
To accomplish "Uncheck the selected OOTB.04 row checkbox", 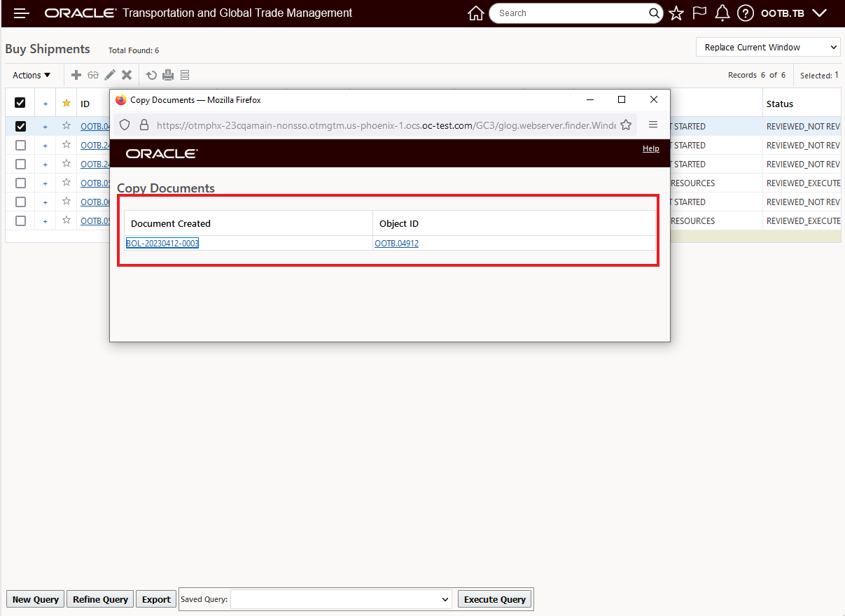I will [x=20, y=127].
